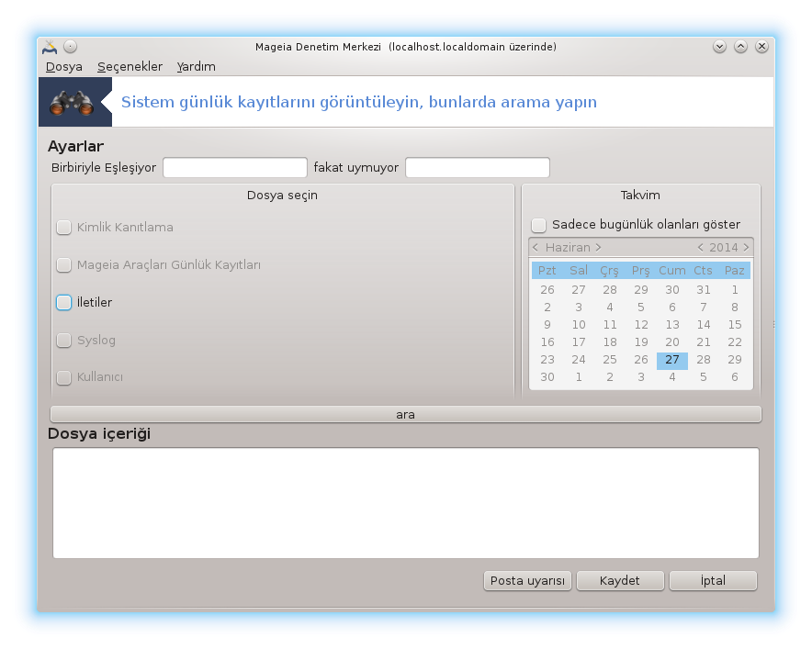Click the ara search button
Viewport: 812px width, 649px height.
405,415
